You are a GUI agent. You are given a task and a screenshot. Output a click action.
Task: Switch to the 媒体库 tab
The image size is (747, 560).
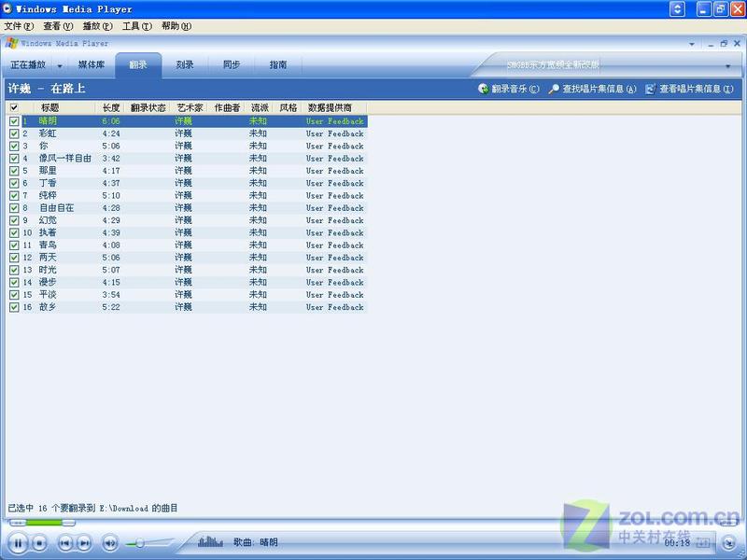click(91, 64)
